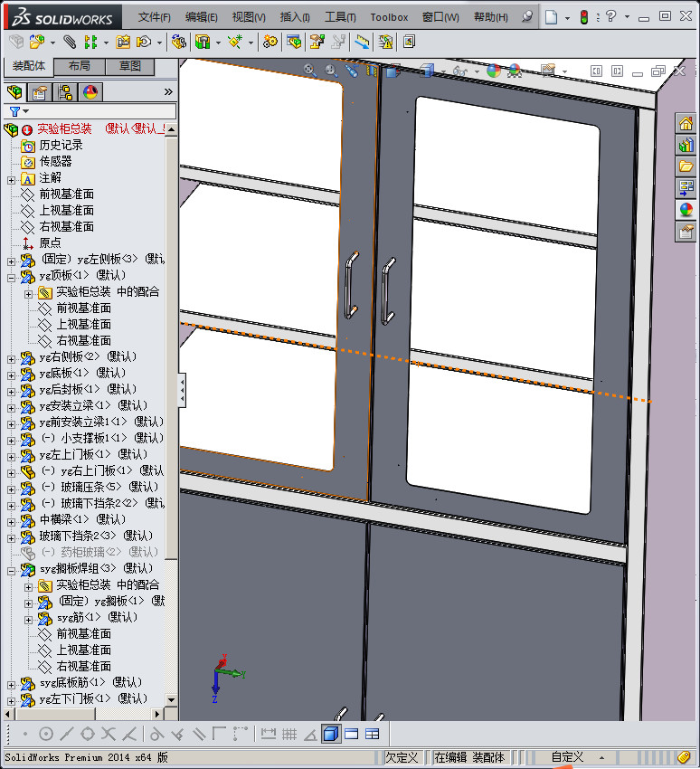Click the Linear Component Pattern icon
This screenshot has height=769, width=700.
(90, 42)
